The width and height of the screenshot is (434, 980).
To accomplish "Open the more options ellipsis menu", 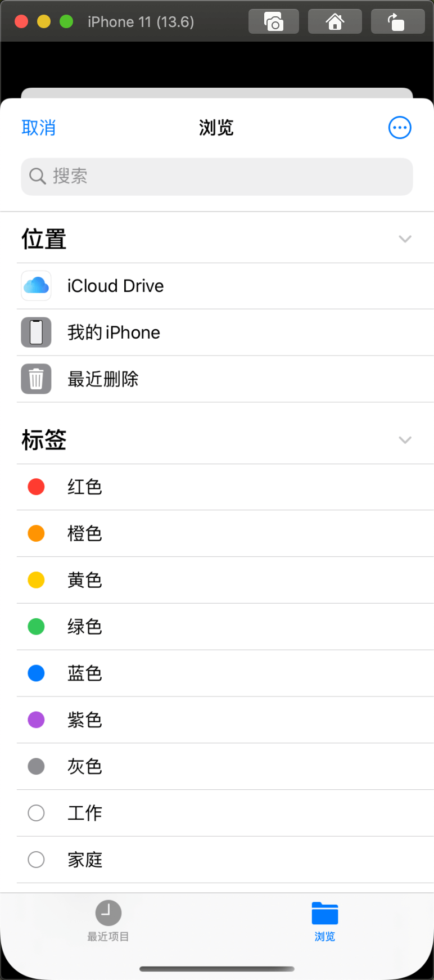I will tap(400, 128).
